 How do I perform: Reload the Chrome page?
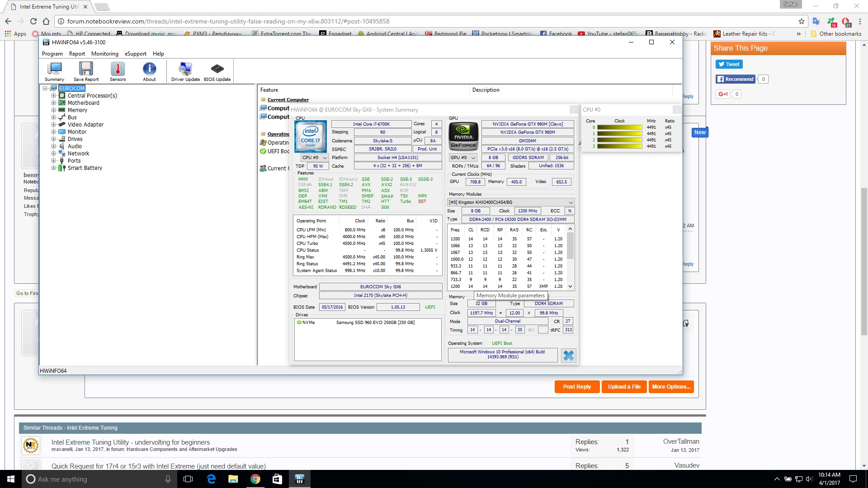click(33, 21)
